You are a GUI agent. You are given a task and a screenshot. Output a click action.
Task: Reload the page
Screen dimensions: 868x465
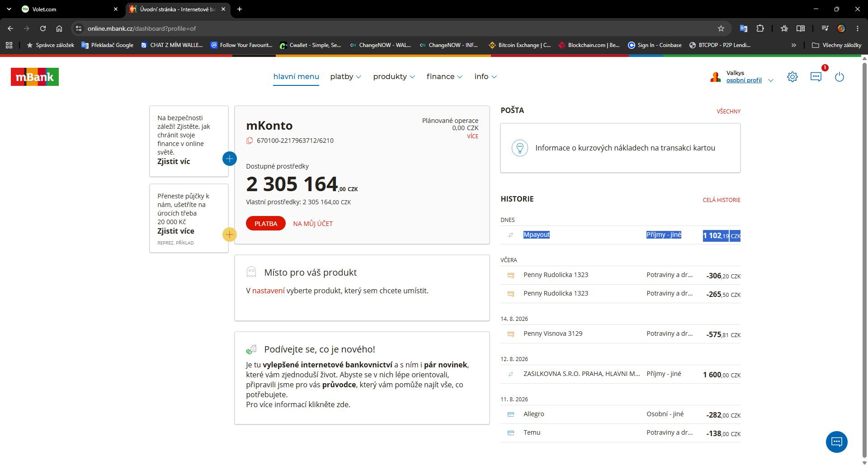(43, 28)
